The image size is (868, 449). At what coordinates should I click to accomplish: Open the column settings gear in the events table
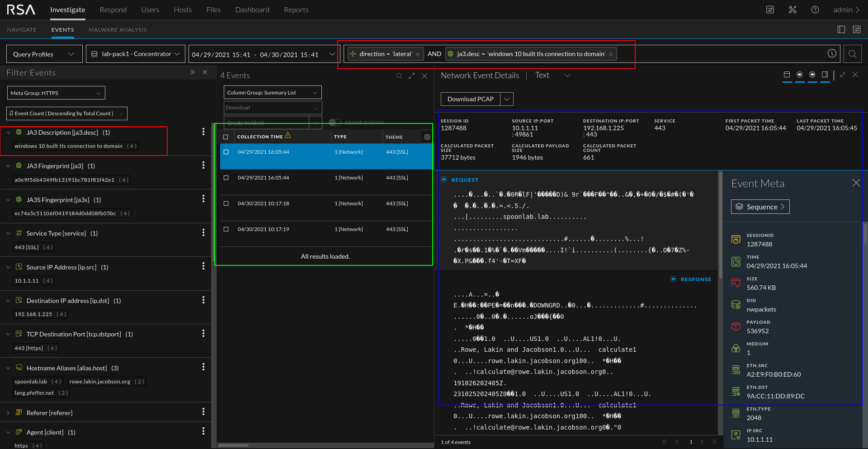[427, 137]
